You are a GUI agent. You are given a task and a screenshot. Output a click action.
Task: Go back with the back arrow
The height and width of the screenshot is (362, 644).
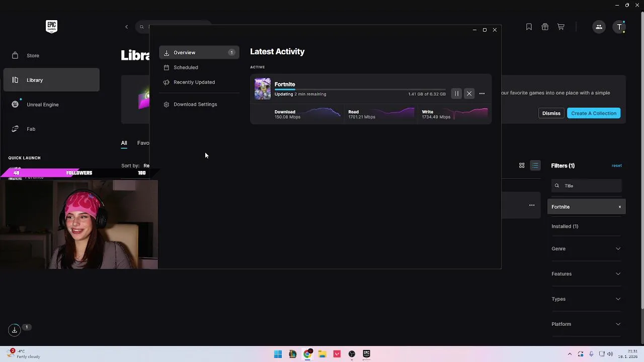[126, 27]
